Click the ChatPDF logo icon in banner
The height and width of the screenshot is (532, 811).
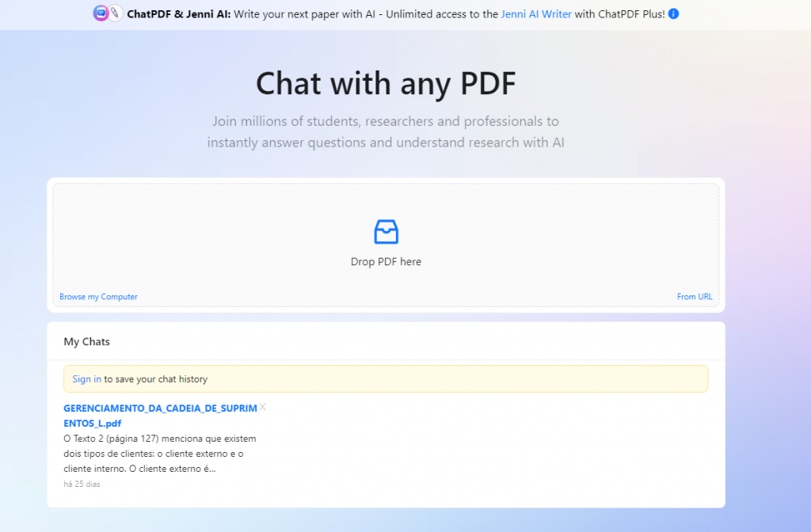coord(101,13)
